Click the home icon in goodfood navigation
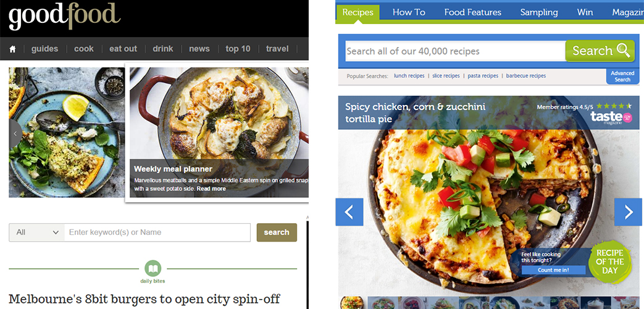The image size is (644, 309). 13,49
